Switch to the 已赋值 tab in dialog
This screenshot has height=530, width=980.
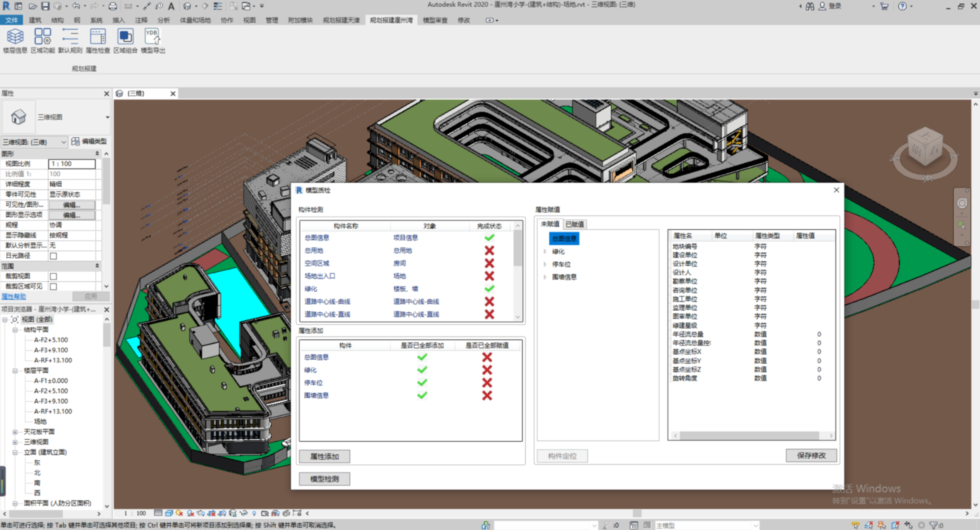pos(574,224)
